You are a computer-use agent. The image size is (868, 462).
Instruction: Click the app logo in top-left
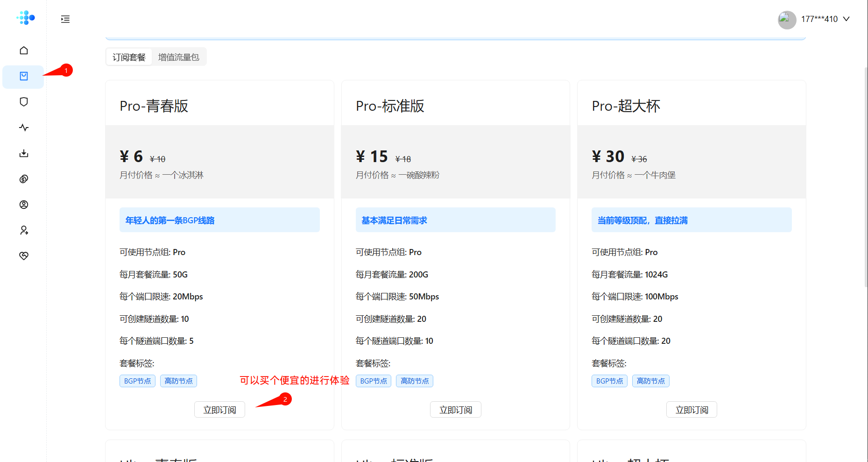26,18
